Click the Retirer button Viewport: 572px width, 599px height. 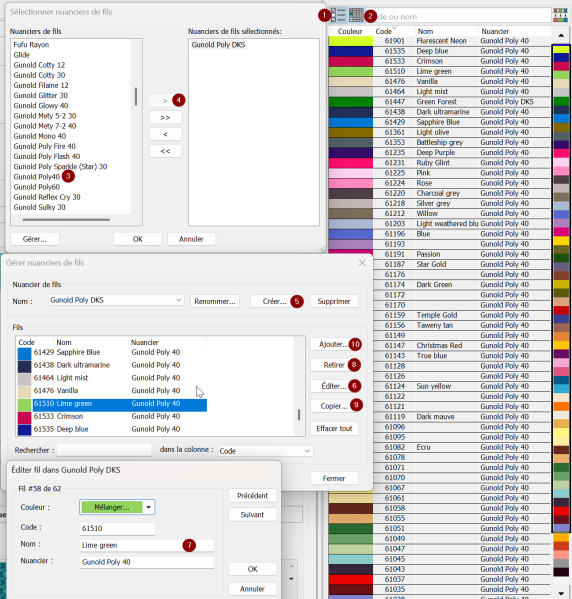tap(334, 365)
